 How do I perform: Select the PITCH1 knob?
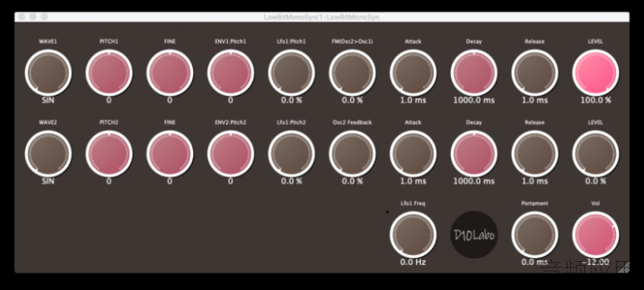pyautogui.click(x=109, y=72)
